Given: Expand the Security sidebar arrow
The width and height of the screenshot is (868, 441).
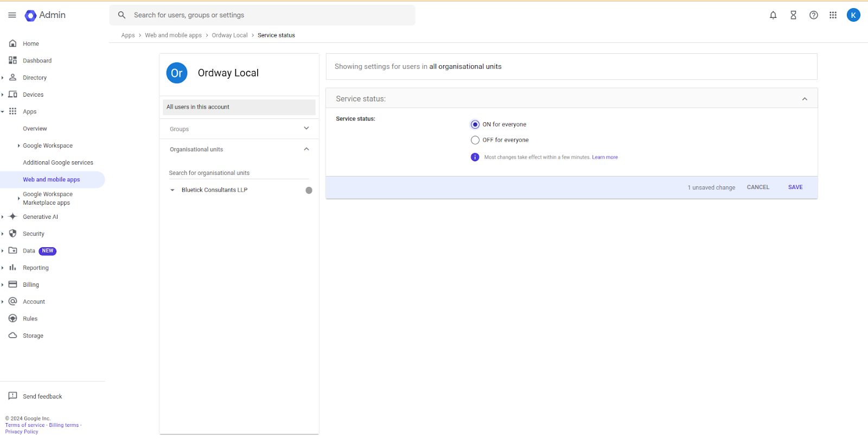Looking at the screenshot, I should [2, 234].
